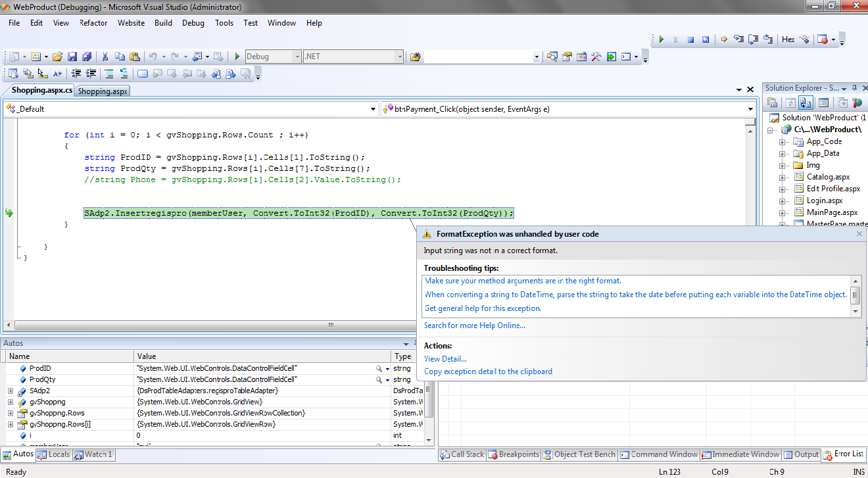Continue execution in the debug toolbar
The width and height of the screenshot is (868, 478).
662,39
